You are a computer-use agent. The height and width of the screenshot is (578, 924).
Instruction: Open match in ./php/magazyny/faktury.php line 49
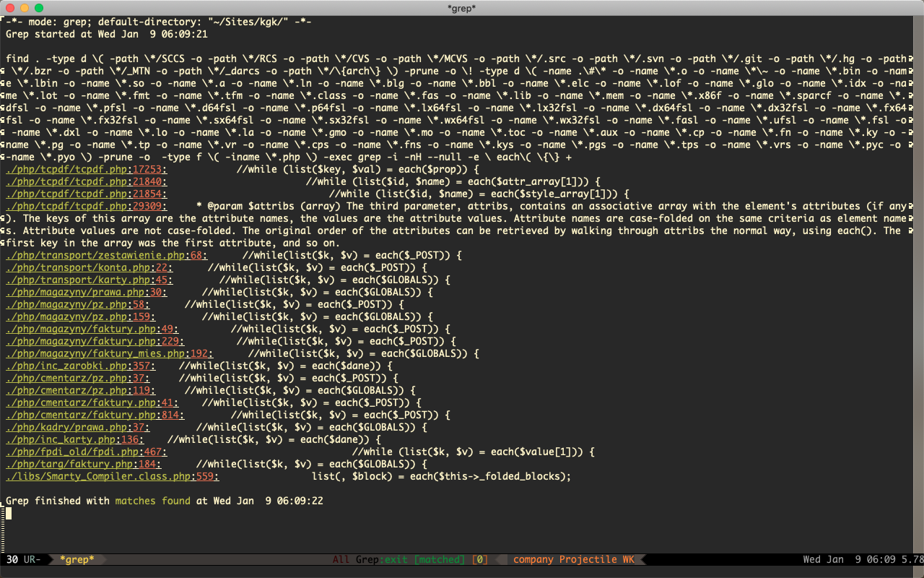(x=92, y=329)
